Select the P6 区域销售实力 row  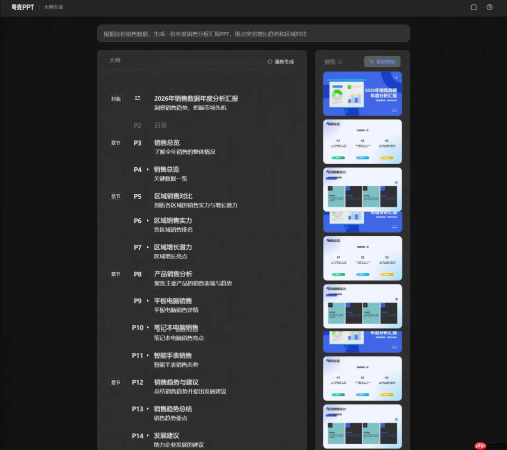tap(173, 221)
